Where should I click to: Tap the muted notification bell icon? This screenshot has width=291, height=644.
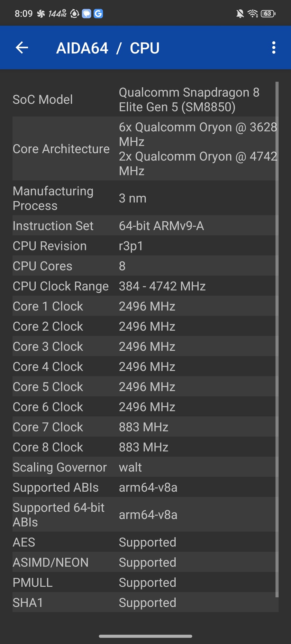tap(240, 14)
